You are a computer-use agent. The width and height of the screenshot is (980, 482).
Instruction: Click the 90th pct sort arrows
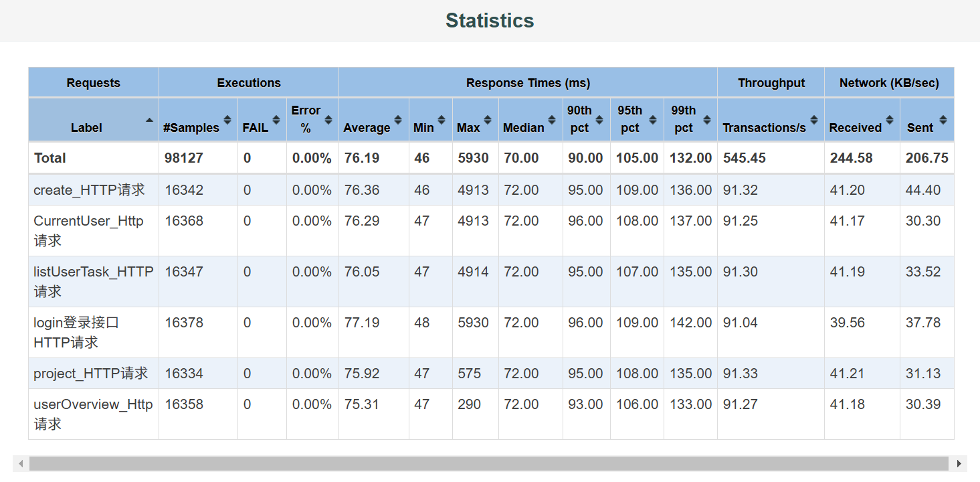(599, 120)
